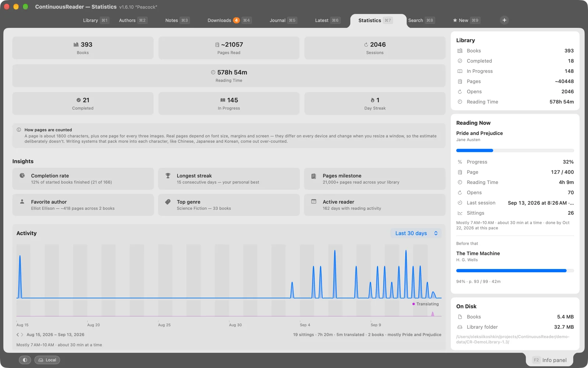Switch to the Downloads tab
The width and height of the screenshot is (588, 368).
229,20
